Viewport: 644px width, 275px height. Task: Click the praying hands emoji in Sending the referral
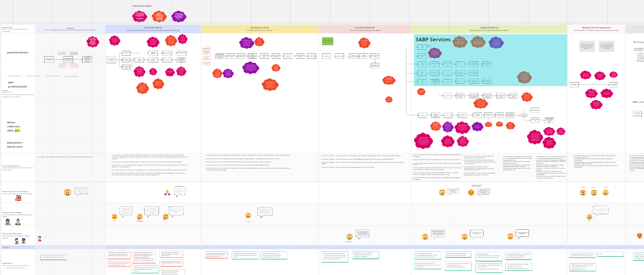167,192
